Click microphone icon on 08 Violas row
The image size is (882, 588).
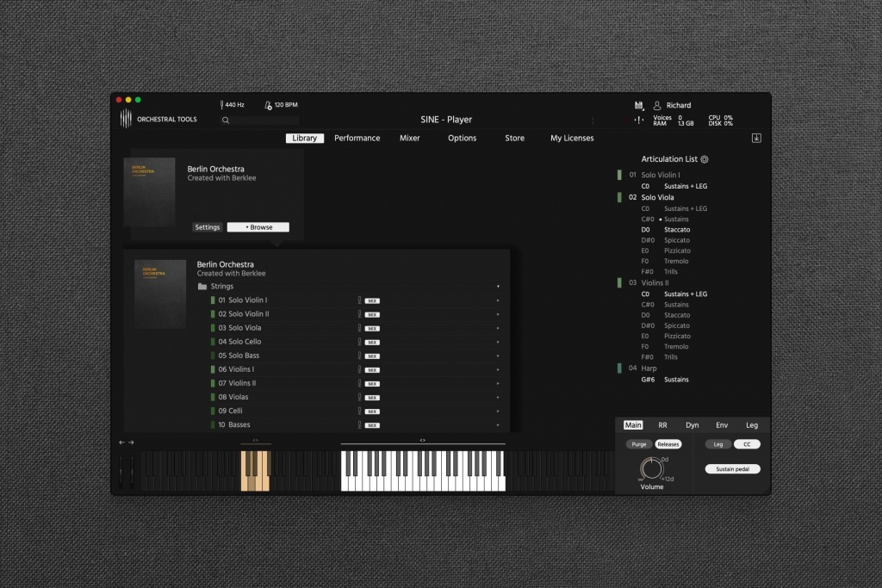click(359, 397)
